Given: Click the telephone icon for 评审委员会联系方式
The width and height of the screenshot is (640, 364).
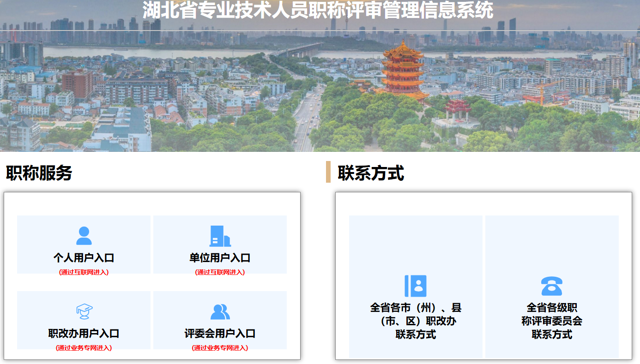Looking at the screenshot, I should click(552, 286).
